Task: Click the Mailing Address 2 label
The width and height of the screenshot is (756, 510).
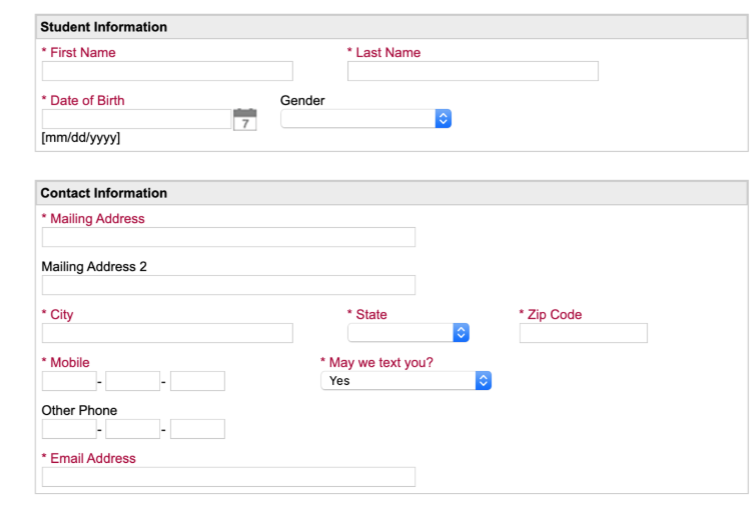Action: point(94,267)
